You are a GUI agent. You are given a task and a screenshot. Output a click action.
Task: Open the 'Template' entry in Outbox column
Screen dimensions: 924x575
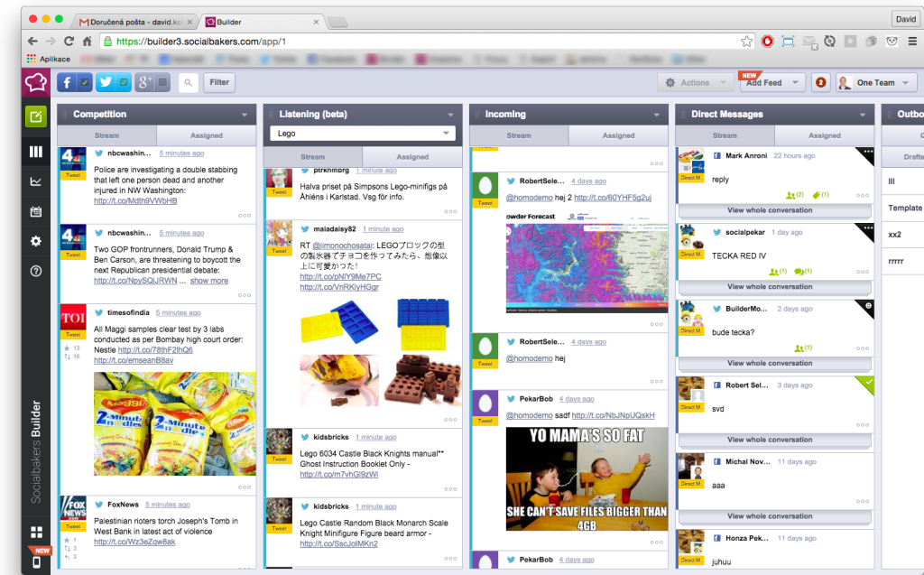coord(904,208)
